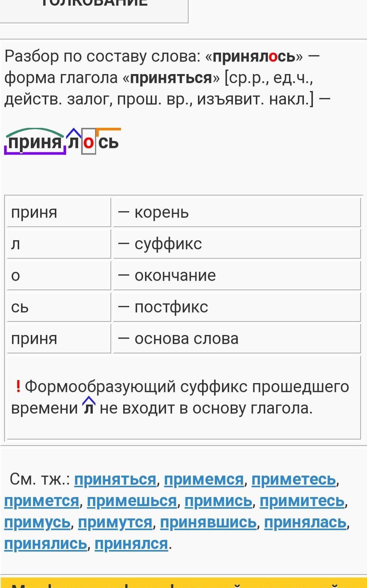Screen dimensions: 367x588
Task: Click the root 'приня' in morpheme diagram
Action: coord(35,142)
